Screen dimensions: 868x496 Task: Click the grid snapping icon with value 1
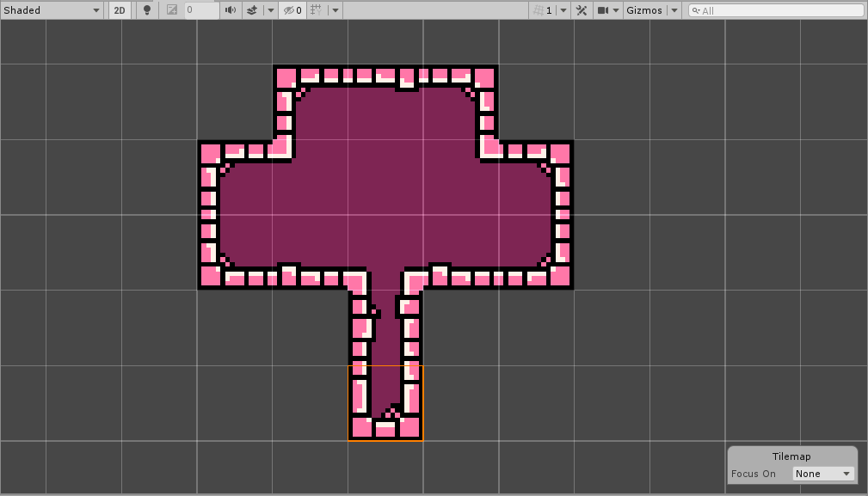point(542,10)
